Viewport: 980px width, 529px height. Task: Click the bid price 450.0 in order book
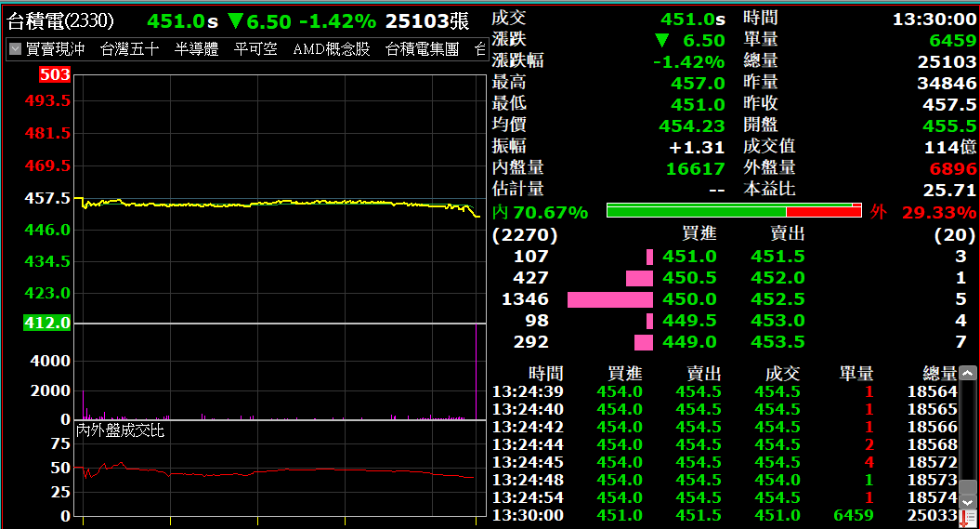point(689,298)
